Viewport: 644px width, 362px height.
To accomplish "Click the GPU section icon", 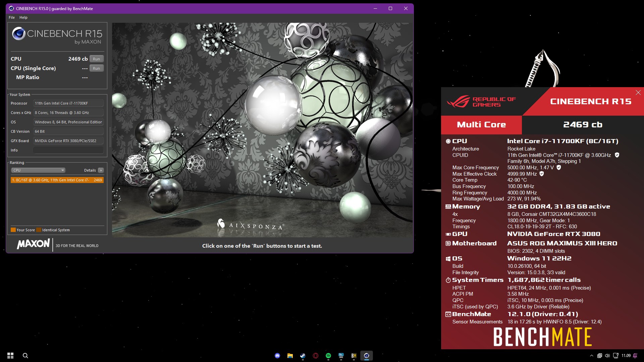I will (x=448, y=234).
